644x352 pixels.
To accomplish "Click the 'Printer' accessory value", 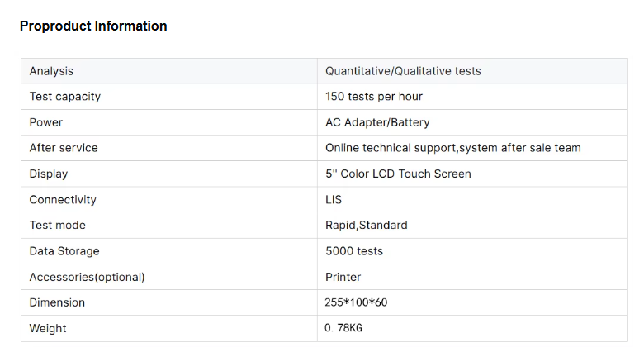I will 343,277.
